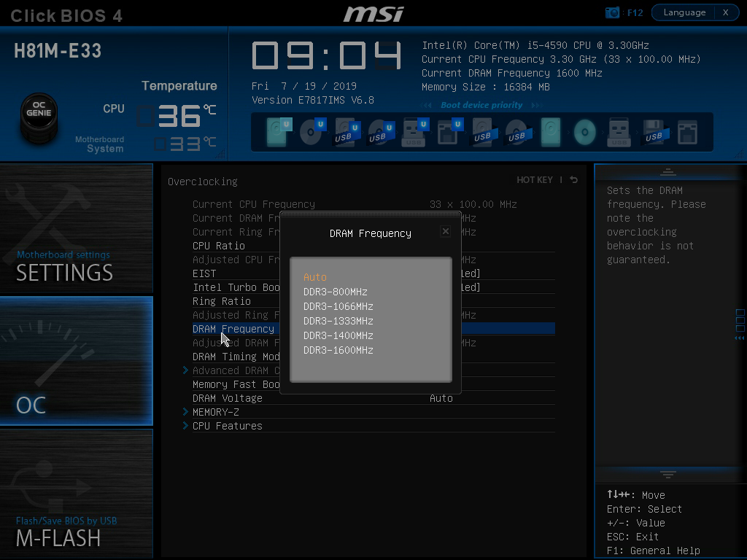Select the legacy USB key boot icon
The height and width of the screenshot is (560, 747).
(619, 132)
